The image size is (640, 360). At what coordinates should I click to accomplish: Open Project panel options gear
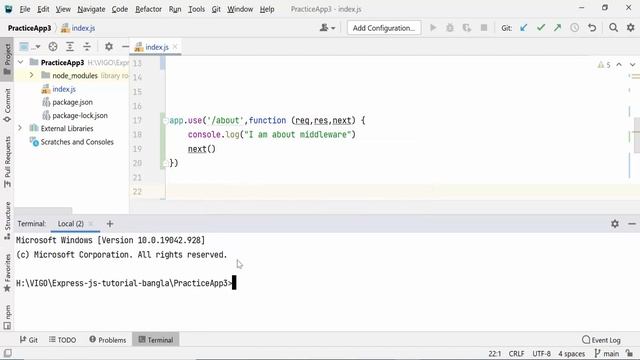109,47
